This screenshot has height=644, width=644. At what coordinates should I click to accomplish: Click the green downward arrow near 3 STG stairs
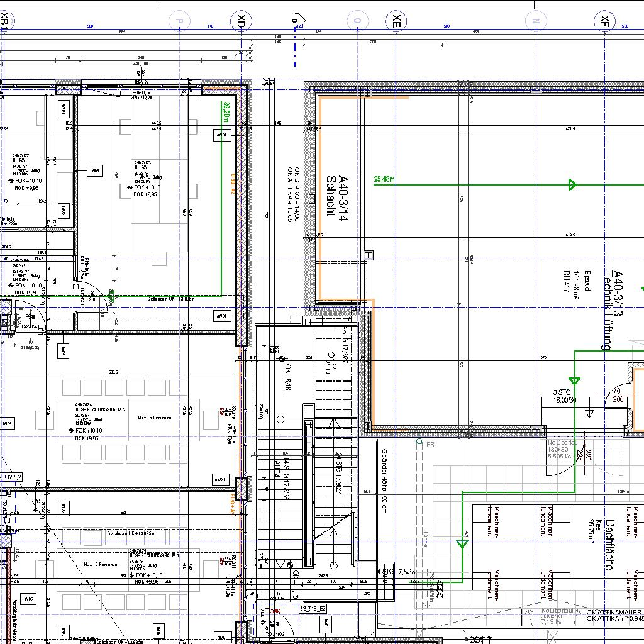pyautogui.click(x=575, y=380)
